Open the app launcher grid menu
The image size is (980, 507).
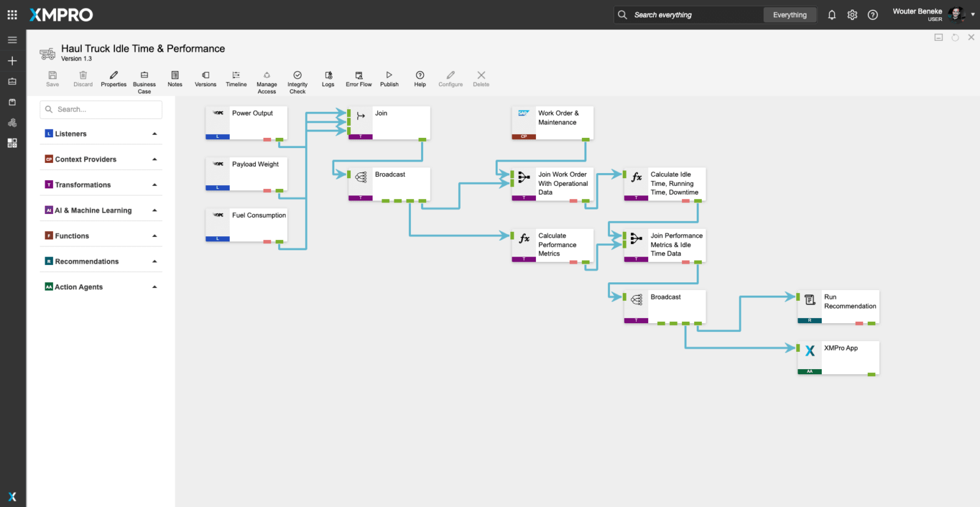pyautogui.click(x=12, y=15)
